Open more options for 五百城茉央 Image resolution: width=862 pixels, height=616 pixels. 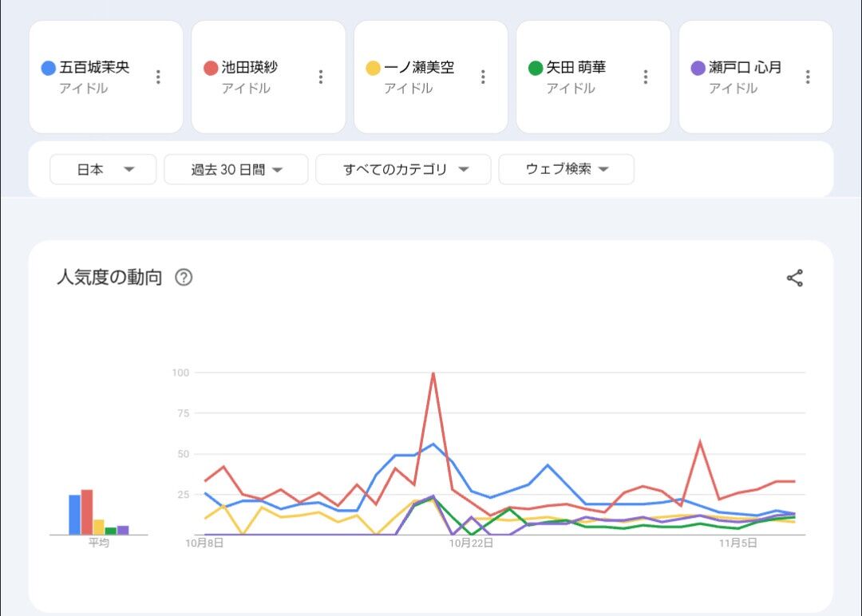point(158,77)
